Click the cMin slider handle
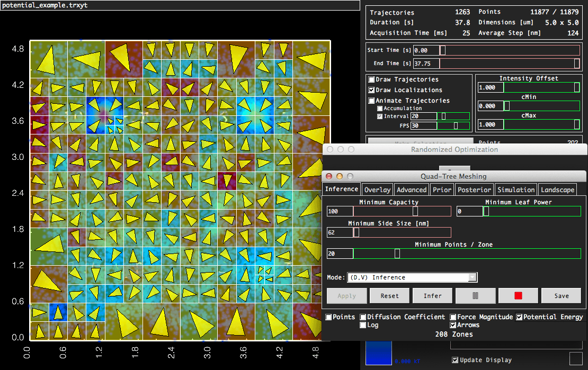Screen dimensions: 588x370 click(x=507, y=106)
